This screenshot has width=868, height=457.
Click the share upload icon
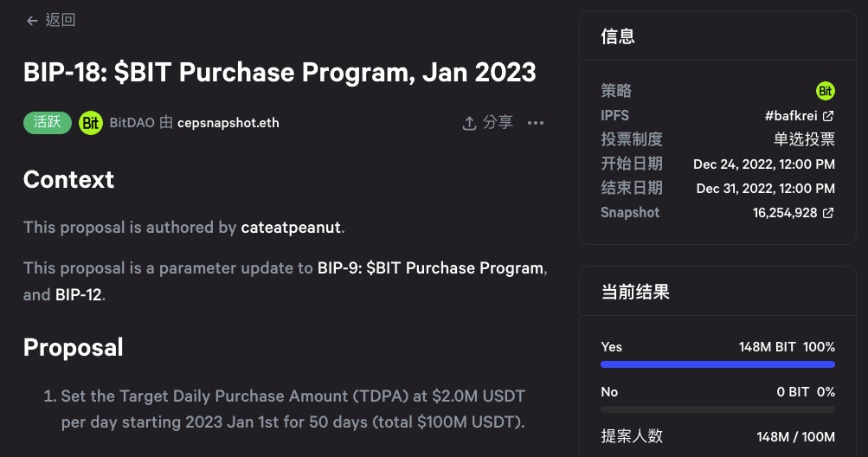pyautogui.click(x=469, y=123)
